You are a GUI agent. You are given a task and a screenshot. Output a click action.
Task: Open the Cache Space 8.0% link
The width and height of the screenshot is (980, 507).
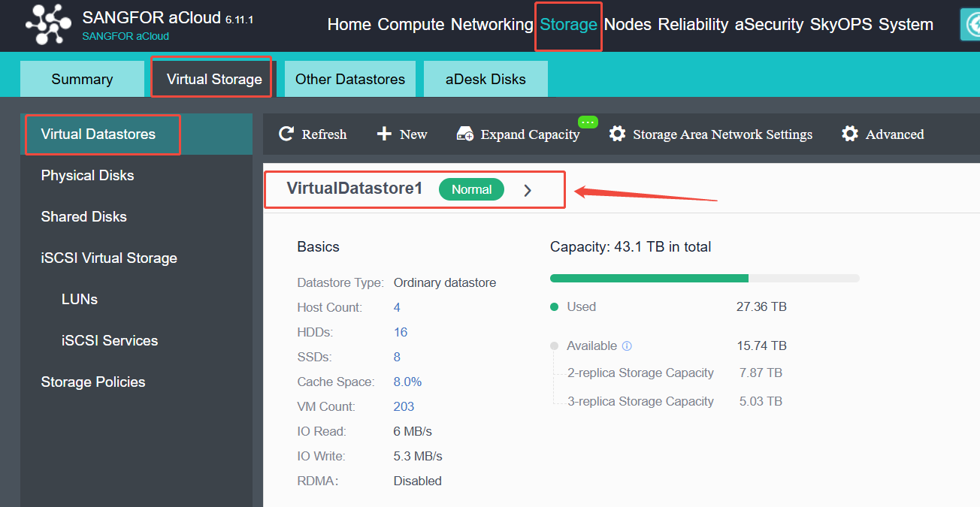click(407, 382)
